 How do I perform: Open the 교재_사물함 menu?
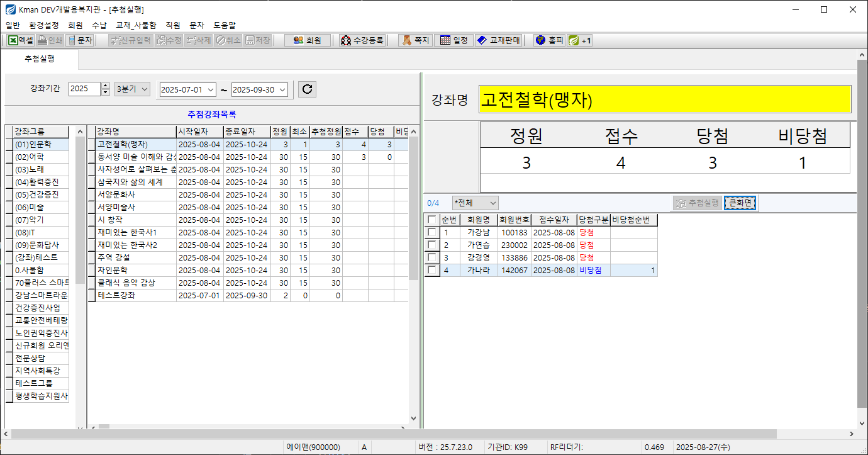pos(136,25)
